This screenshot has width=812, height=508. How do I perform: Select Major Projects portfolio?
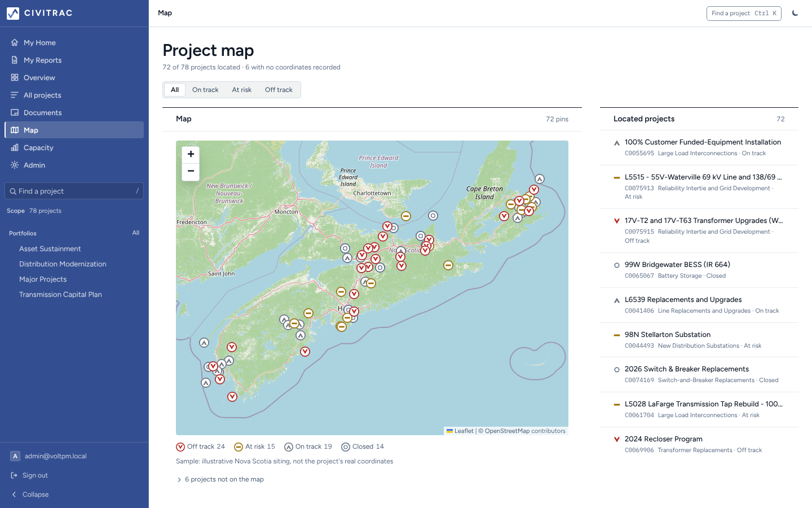click(43, 279)
